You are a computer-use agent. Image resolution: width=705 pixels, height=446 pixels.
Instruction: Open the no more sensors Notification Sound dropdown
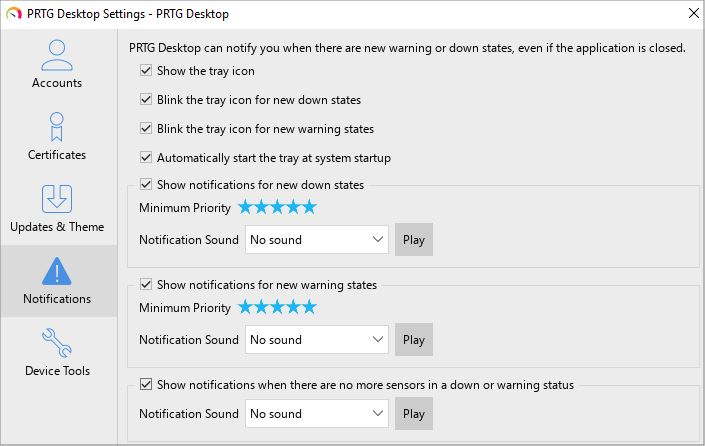(317, 414)
